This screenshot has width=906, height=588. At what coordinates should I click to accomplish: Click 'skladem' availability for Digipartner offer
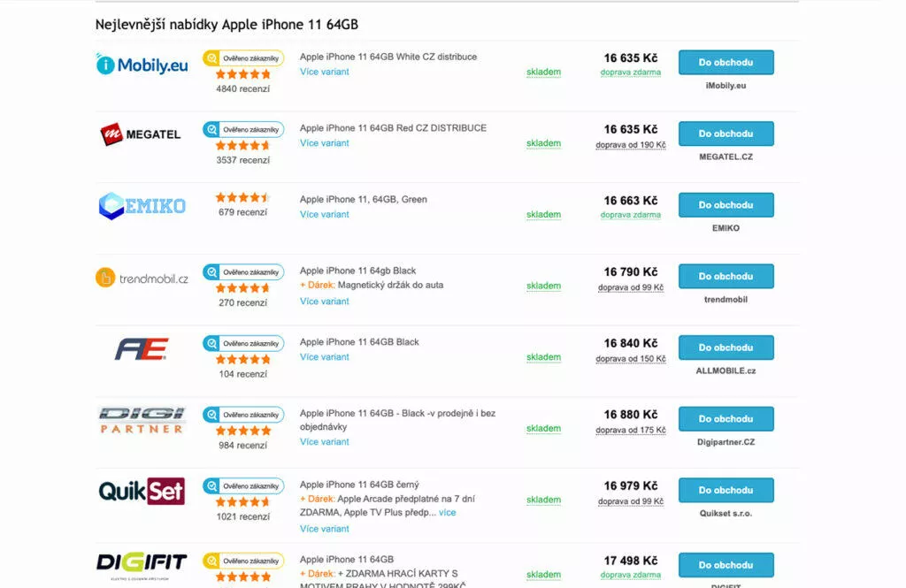[543, 429]
